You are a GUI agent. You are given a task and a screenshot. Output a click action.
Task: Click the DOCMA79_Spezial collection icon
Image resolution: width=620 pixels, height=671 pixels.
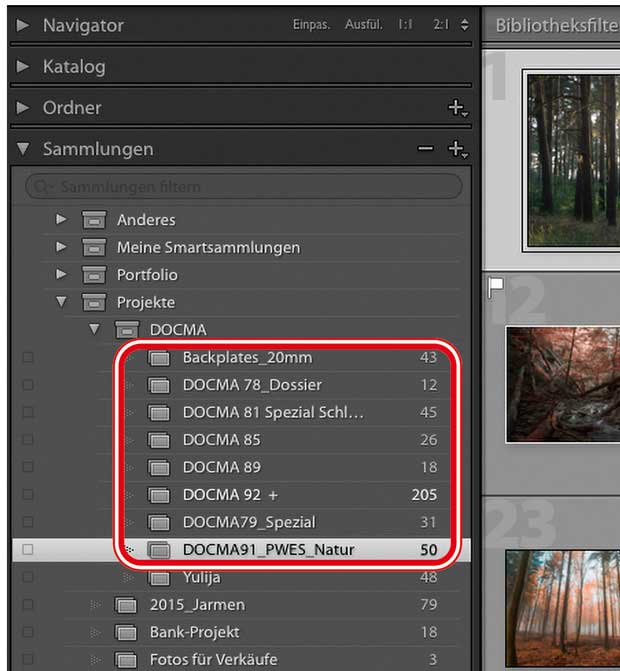(159, 523)
